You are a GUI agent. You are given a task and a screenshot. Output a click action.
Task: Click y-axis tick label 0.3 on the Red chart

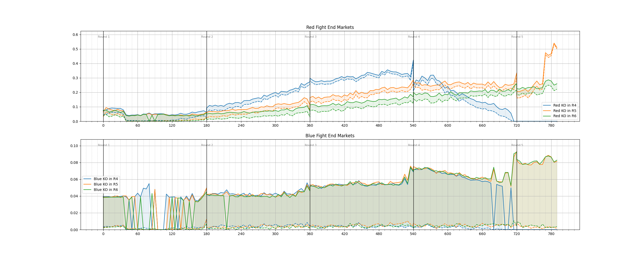click(76, 78)
